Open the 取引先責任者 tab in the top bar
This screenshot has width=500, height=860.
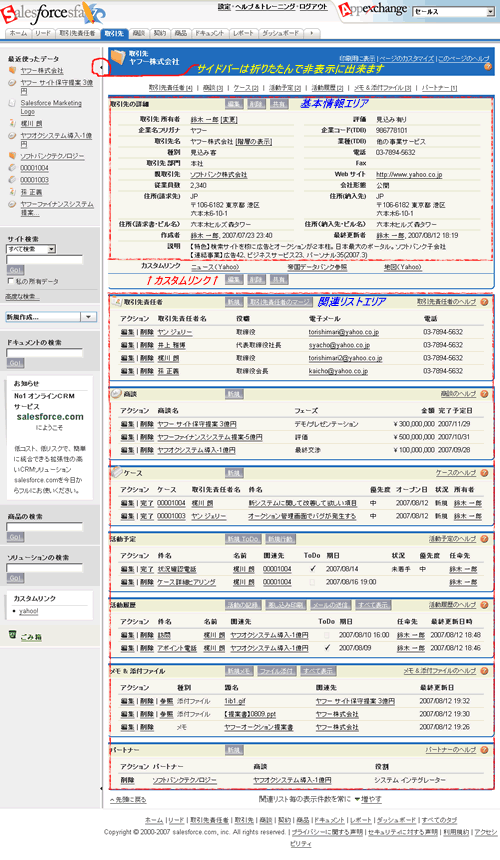coord(77,33)
